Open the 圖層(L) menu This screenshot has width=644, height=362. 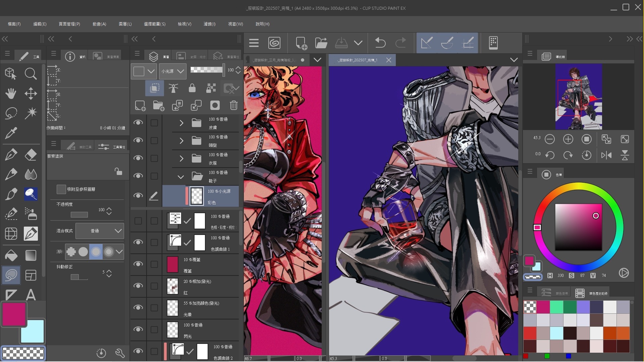point(125,24)
